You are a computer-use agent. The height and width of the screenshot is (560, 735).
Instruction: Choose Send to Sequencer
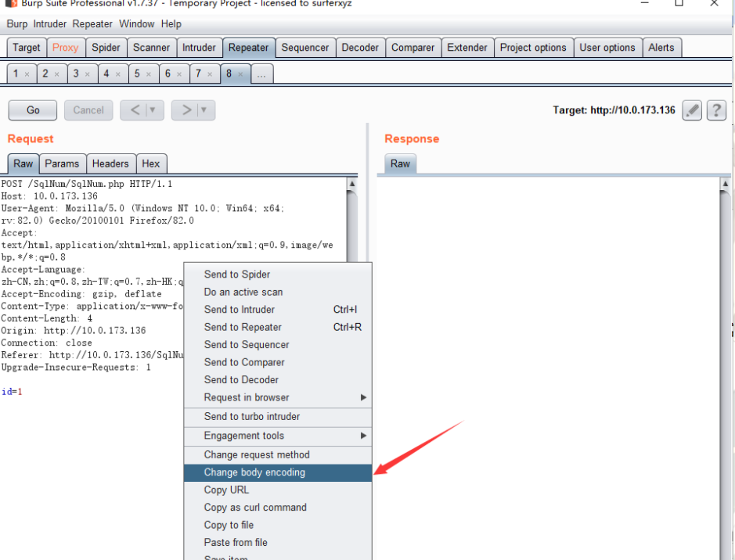pyautogui.click(x=278, y=345)
